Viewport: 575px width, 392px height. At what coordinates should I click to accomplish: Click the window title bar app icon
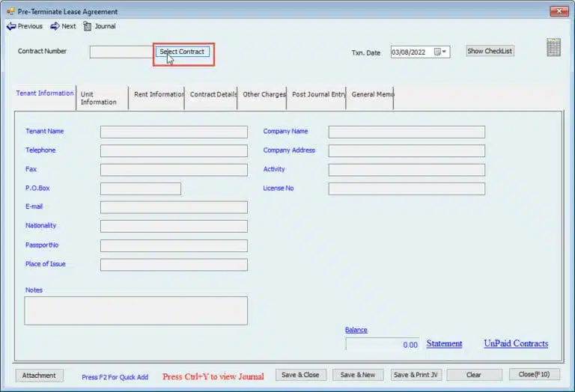(10, 12)
